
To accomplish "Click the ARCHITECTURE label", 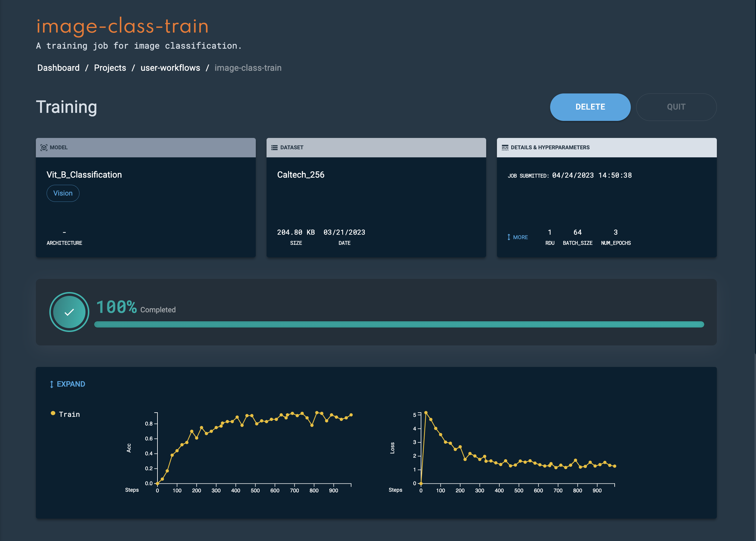I will [64, 243].
